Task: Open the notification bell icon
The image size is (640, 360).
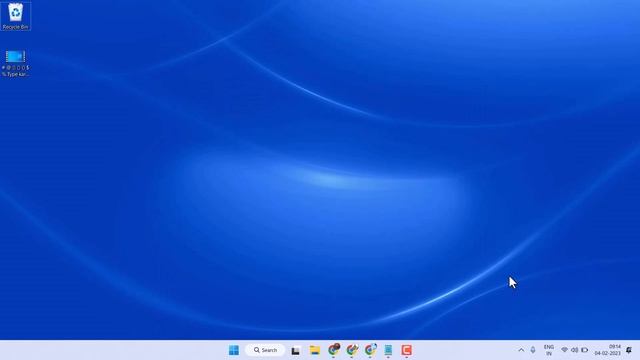Action: coord(629,350)
